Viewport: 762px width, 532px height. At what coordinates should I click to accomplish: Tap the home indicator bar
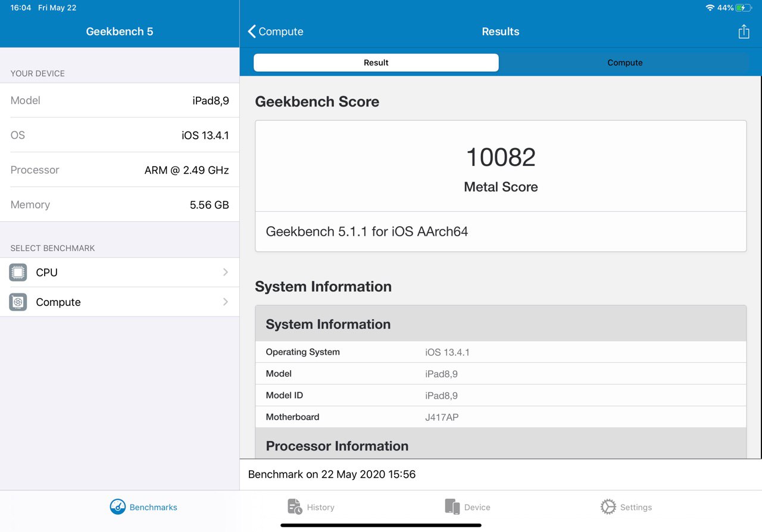pyautogui.click(x=381, y=525)
